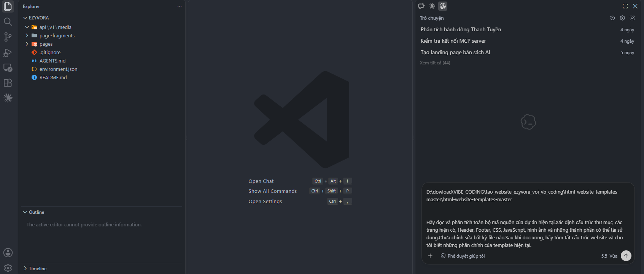Screen dimensions: 644x274
Task: Click 'Xem tất cả (44)' link
Action: (x=435, y=63)
